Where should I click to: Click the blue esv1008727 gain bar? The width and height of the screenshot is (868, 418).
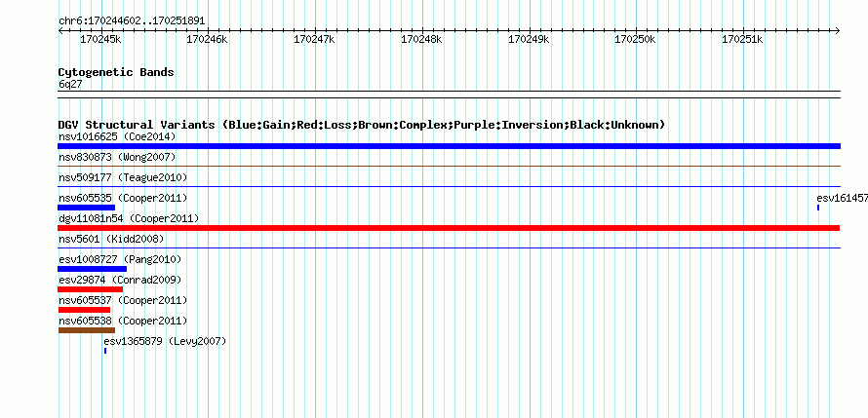pyautogui.click(x=92, y=269)
